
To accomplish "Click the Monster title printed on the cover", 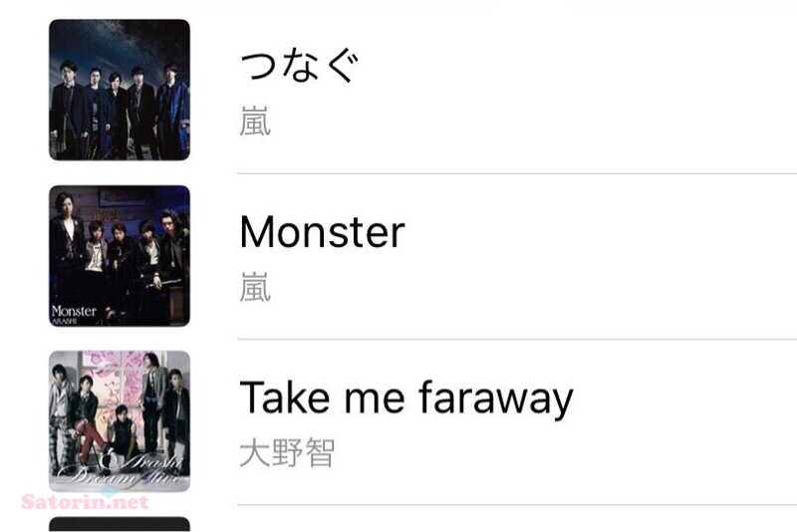I will (x=74, y=311).
